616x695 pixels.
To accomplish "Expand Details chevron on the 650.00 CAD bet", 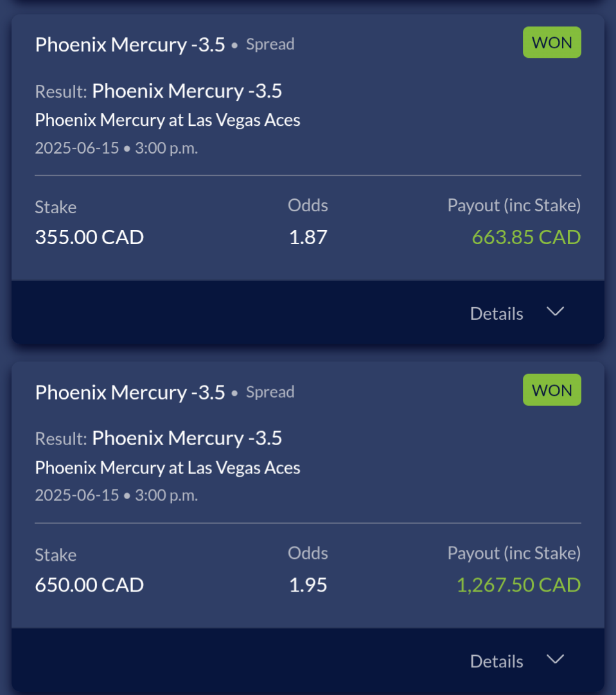I will coord(555,659).
